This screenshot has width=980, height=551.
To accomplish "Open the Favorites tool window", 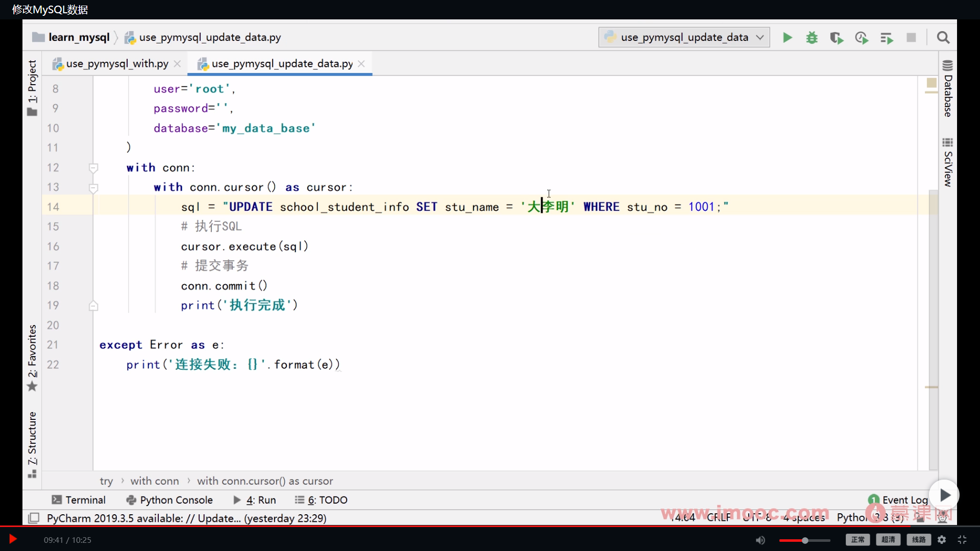I will point(32,358).
